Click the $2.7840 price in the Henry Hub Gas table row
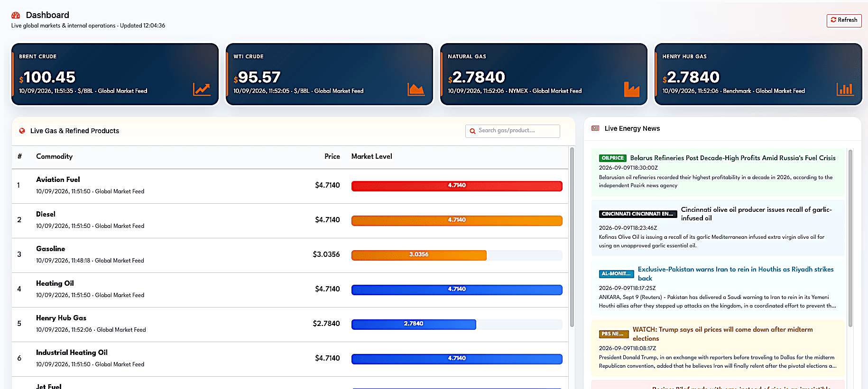868x389 pixels. 326,324
